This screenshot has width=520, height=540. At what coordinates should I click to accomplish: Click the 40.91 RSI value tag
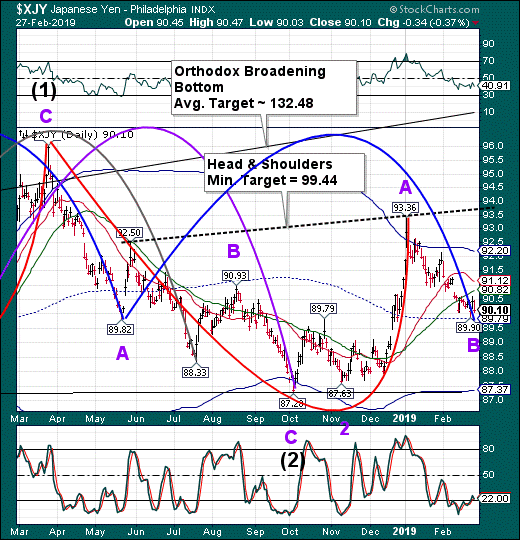click(496, 85)
